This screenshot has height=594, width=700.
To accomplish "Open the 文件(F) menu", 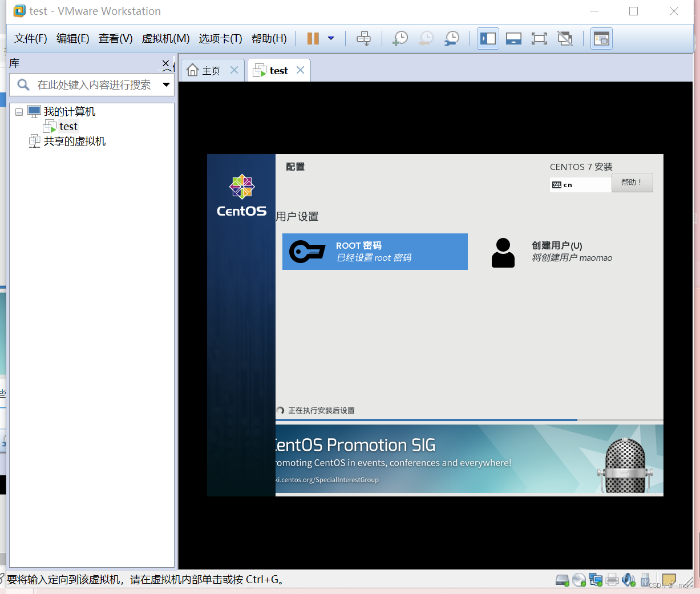I will (x=31, y=38).
